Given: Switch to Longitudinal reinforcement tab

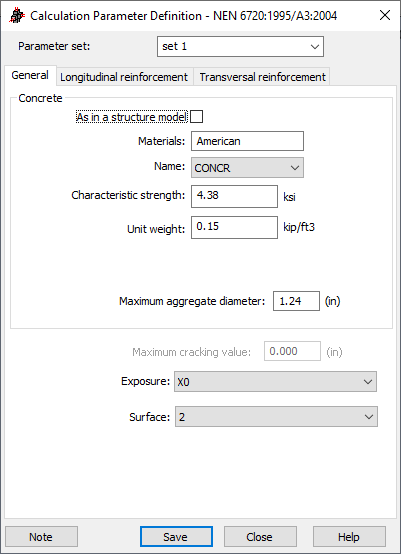Looking at the screenshot, I should pos(124,77).
